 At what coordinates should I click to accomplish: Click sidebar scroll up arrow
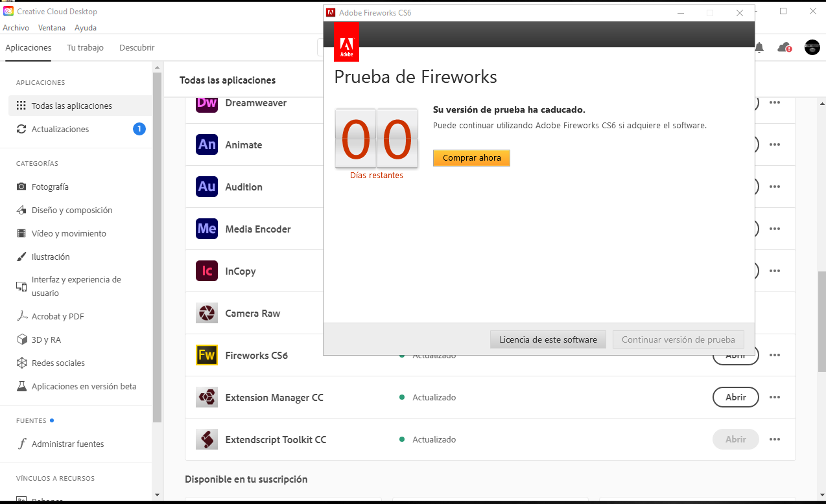point(157,66)
